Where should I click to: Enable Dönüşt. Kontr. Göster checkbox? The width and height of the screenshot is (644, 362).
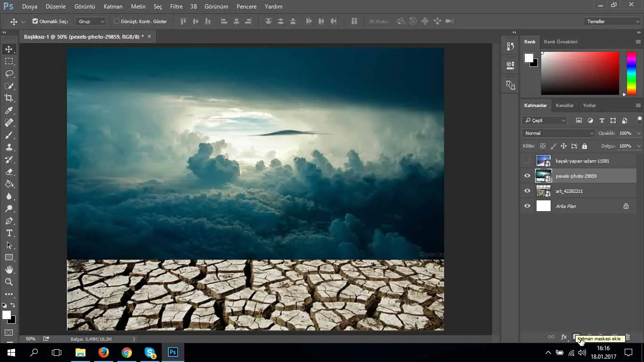116,21
